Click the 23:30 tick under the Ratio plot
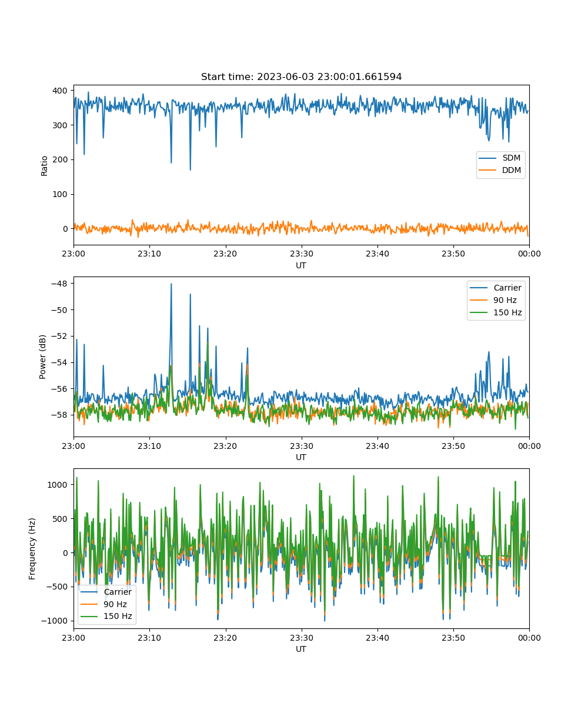Viewport: 588px width, 706px height. click(301, 254)
